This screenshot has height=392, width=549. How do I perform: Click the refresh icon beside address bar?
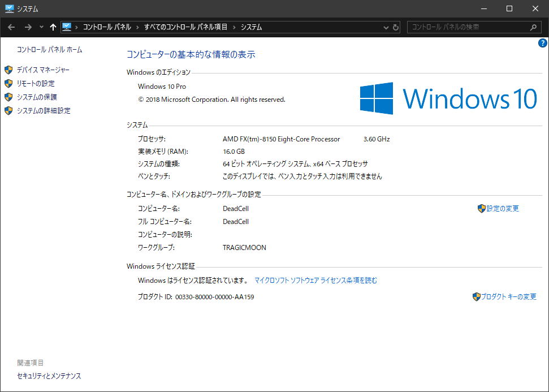coord(396,27)
